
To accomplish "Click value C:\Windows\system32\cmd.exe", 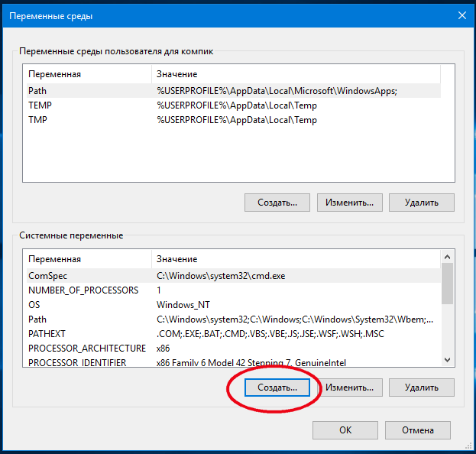I will (x=221, y=276).
